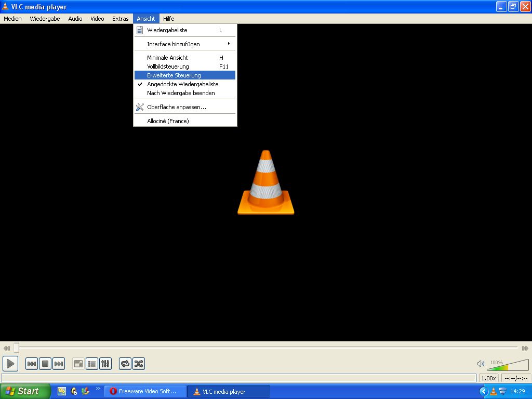Viewport: 532px width, 399px height.
Task: Open the Wiedergabe menu
Action: (x=45, y=19)
